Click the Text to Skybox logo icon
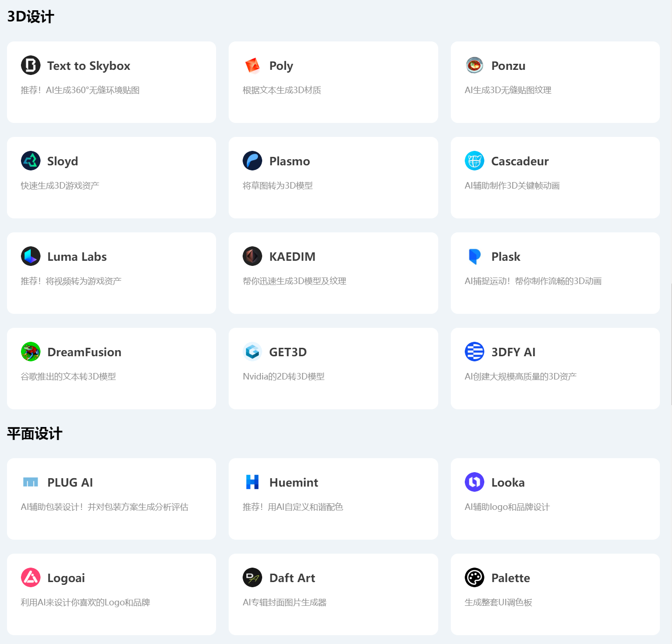Screen dimensions: 672x644 pos(31,65)
